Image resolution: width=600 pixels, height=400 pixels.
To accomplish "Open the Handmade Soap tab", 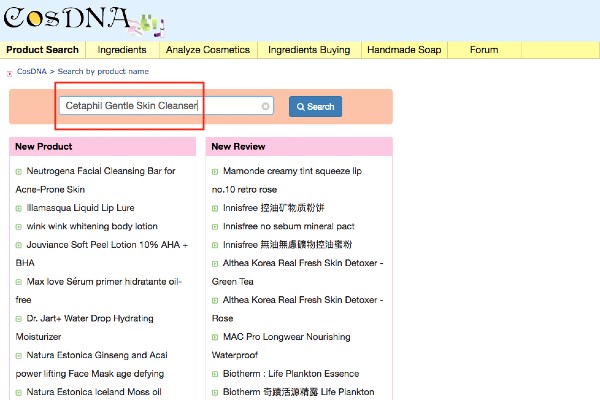I will [x=404, y=50].
